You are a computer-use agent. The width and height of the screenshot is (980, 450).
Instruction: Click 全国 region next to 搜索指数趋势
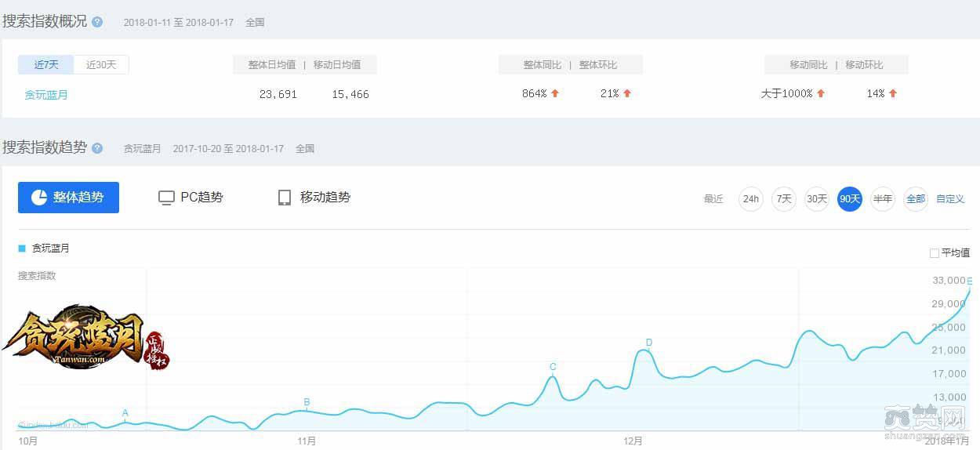(x=305, y=148)
